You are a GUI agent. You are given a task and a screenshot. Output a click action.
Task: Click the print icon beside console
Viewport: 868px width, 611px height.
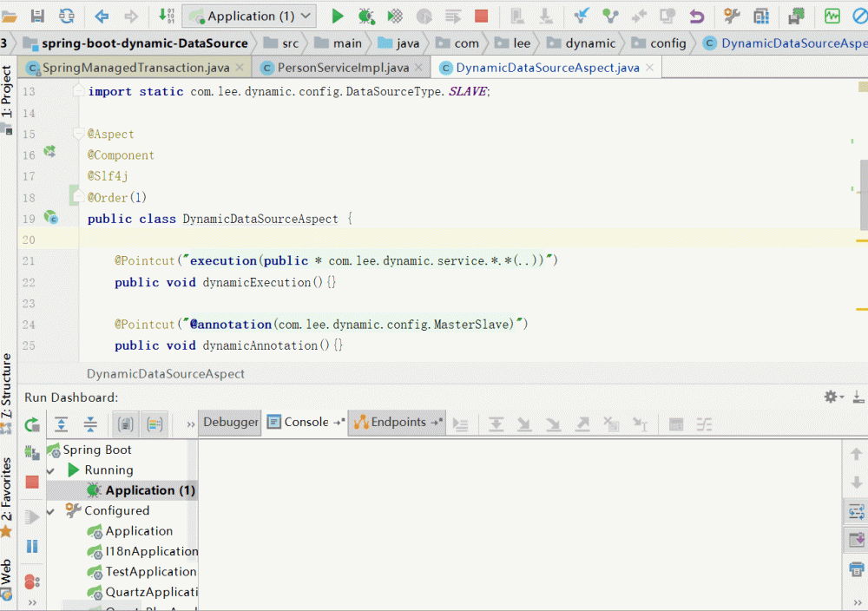coord(856,569)
